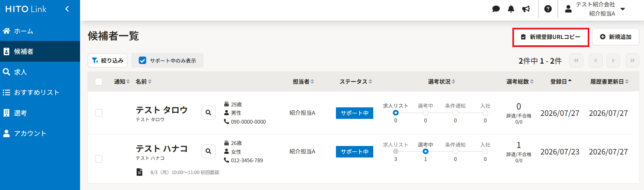Open document icon under テスト ハナコ
This screenshot has height=190, width=644.
tap(139, 172)
